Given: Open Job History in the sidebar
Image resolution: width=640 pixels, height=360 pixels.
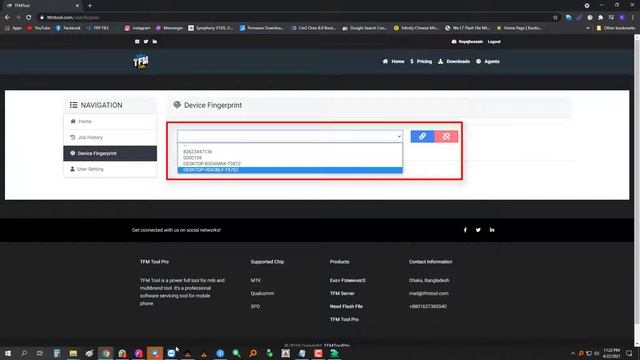Looking at the screenshot, I should coord(110,138).
